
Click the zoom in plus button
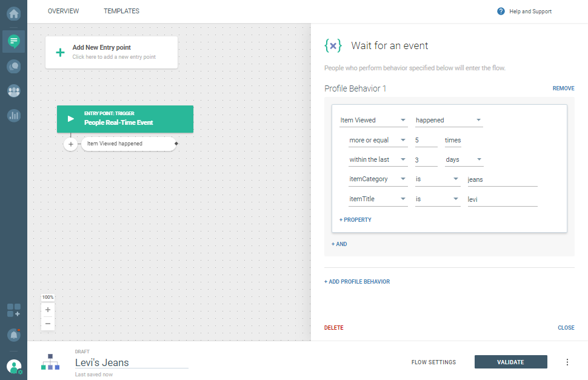[x=48, y=310]
